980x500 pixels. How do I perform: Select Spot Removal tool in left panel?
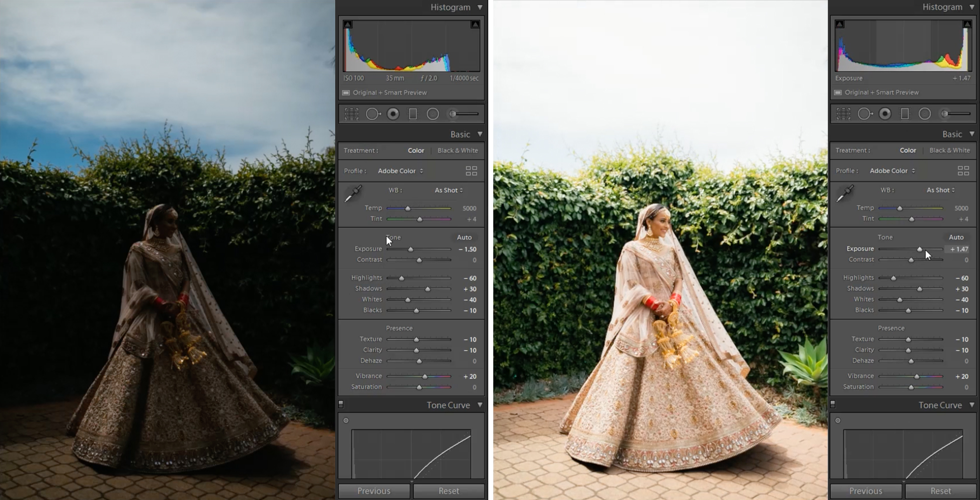pos(373,114)
